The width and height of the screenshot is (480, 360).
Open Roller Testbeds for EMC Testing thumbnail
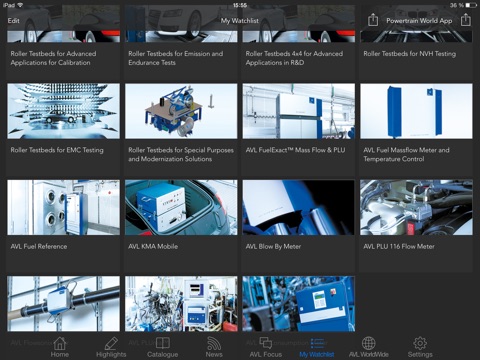[63, 111]
